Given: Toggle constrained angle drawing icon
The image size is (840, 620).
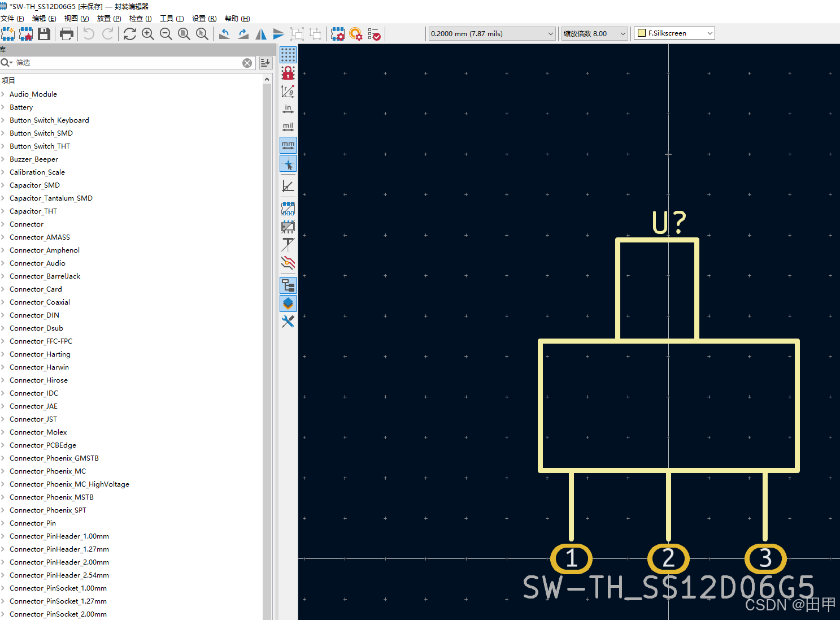Looking at the screenshot, I should click(x=288, y=186).
